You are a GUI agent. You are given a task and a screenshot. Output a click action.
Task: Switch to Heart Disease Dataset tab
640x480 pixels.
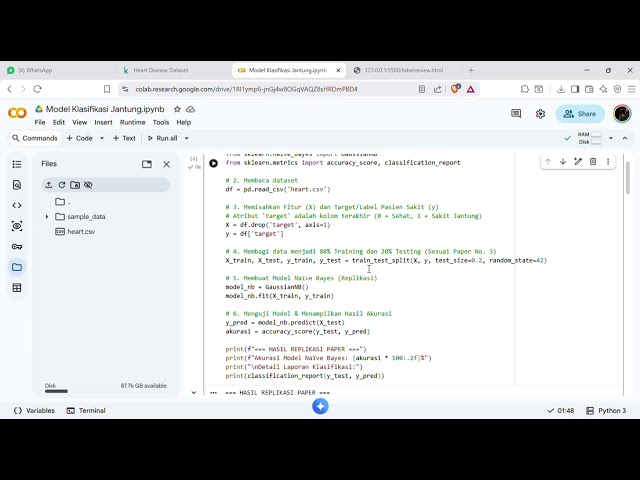173,70
